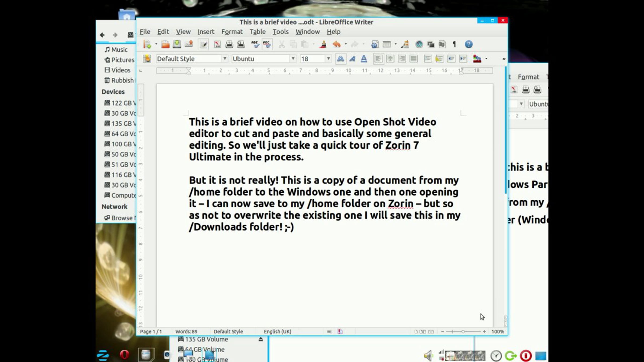The width and height of the screenshot is (644, 362).
Task: Decrease paragraph indent
Action: click(x=451, y=59)
